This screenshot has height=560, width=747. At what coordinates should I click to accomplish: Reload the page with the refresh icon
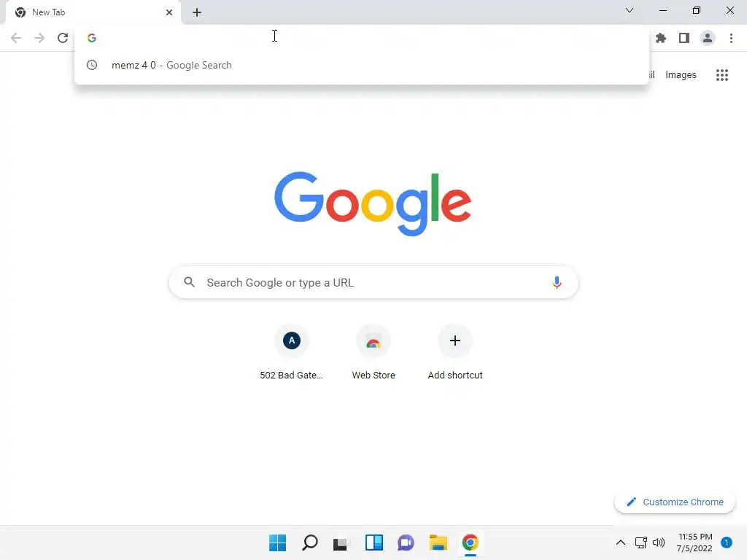click(63, 38)
